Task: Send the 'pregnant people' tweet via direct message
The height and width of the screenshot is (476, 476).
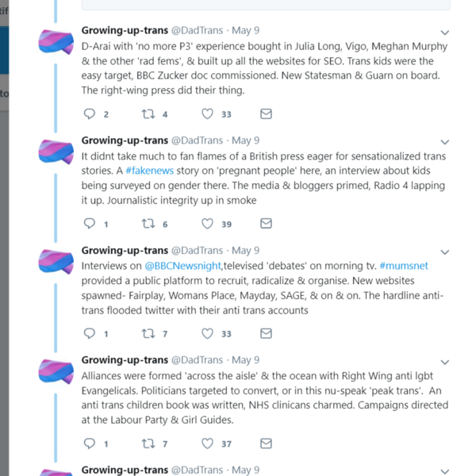Action: (267, 224)
